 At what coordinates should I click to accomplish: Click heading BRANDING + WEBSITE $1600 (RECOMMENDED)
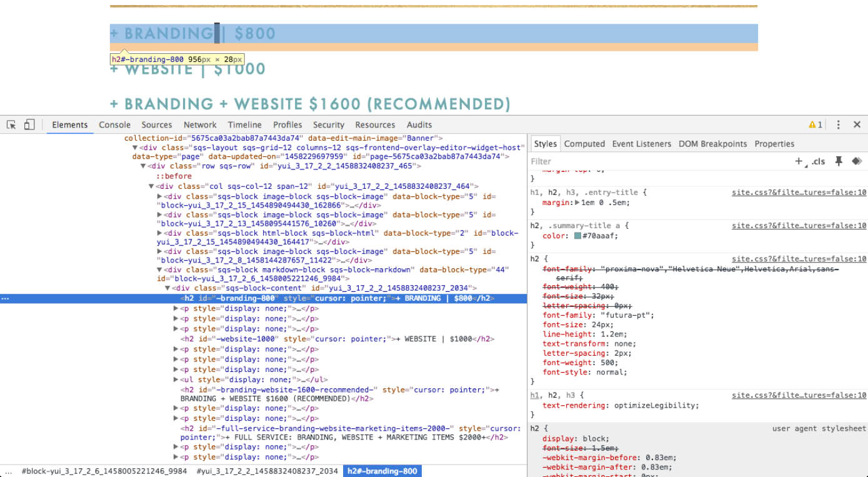coord(310,104)
